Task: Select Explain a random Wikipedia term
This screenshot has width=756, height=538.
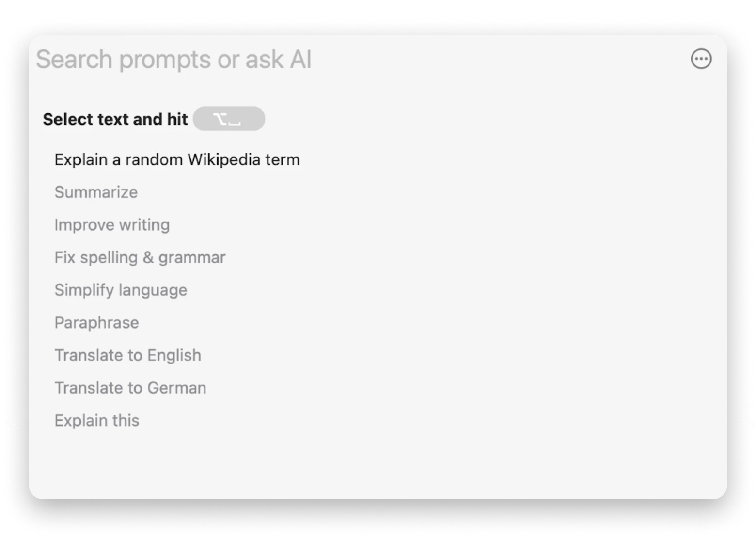Action: [x=177, y=159]
